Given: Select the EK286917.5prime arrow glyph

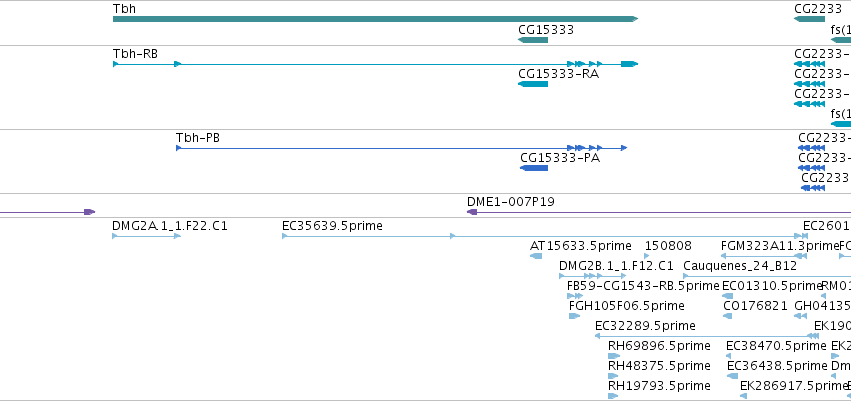Looking at the screenshot, I should pos(744,396).
